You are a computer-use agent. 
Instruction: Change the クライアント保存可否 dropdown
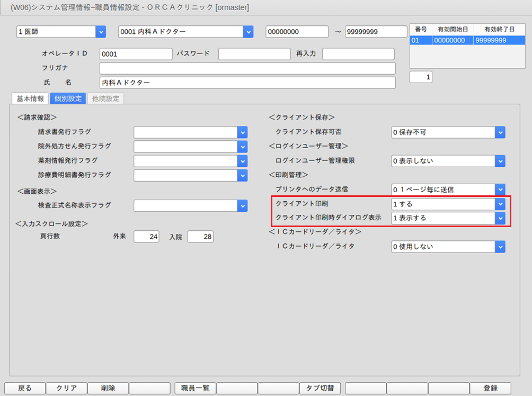pyautogui.click(x=500, y=132)
